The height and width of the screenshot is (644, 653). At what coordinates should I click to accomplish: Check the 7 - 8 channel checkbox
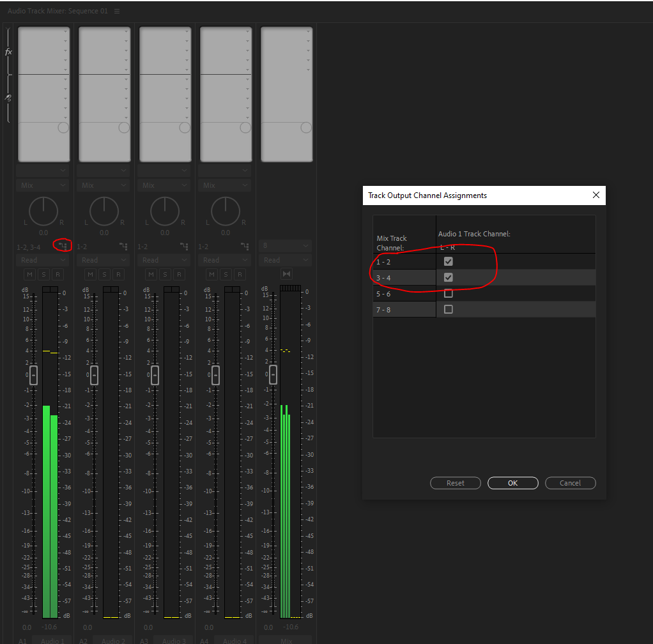448,309
